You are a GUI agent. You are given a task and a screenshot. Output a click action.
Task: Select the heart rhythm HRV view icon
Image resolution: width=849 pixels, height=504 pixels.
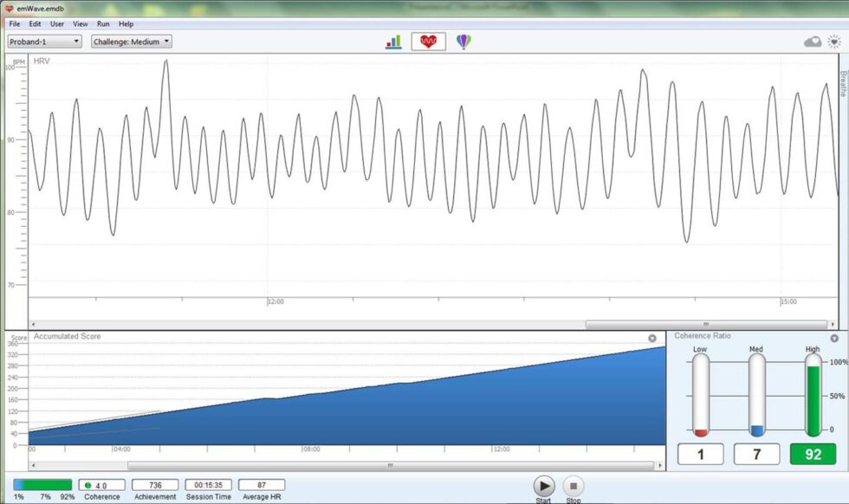pos(427,39)
